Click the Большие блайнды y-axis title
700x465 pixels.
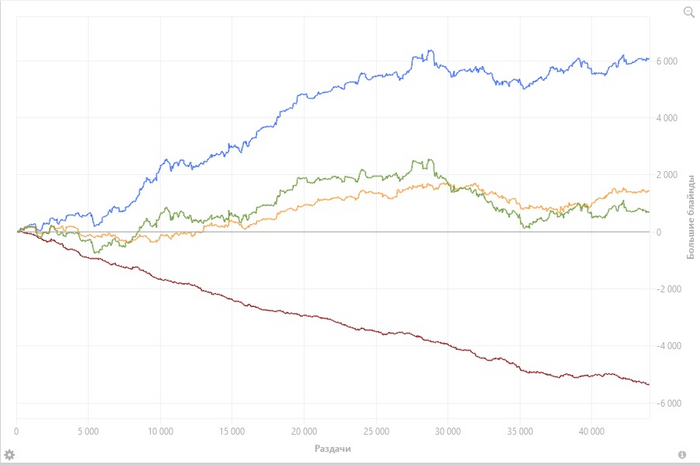690,217
